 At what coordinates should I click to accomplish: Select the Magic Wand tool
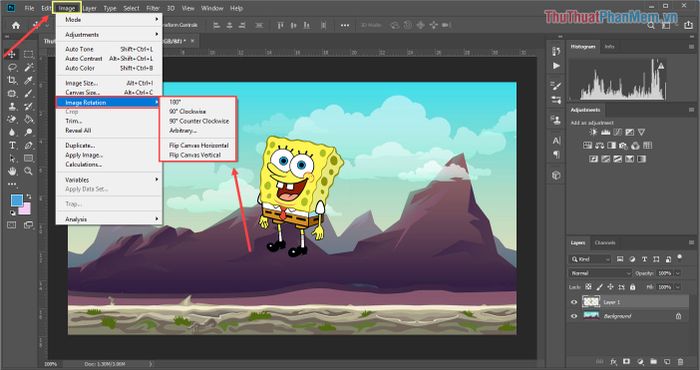(x=29, y=67)
